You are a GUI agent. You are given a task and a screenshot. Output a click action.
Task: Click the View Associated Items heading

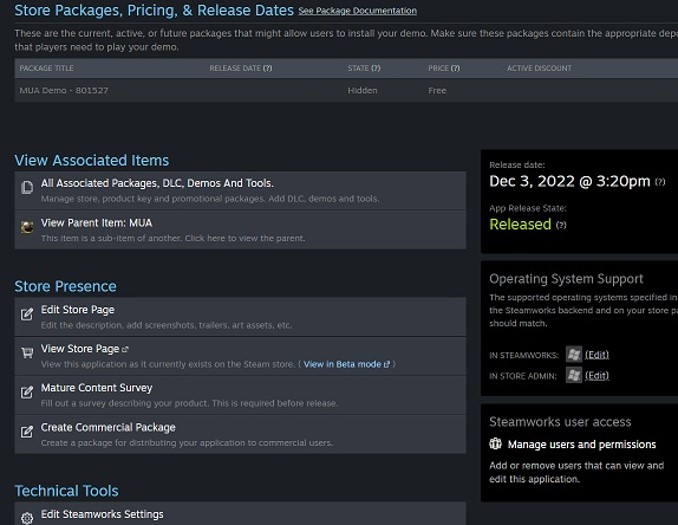point(92,160)
